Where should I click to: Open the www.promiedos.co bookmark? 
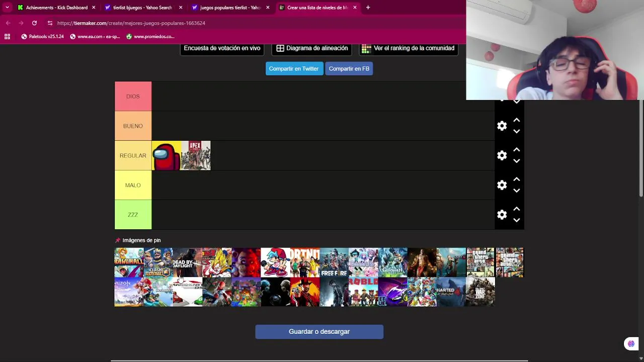coord(150,36)
